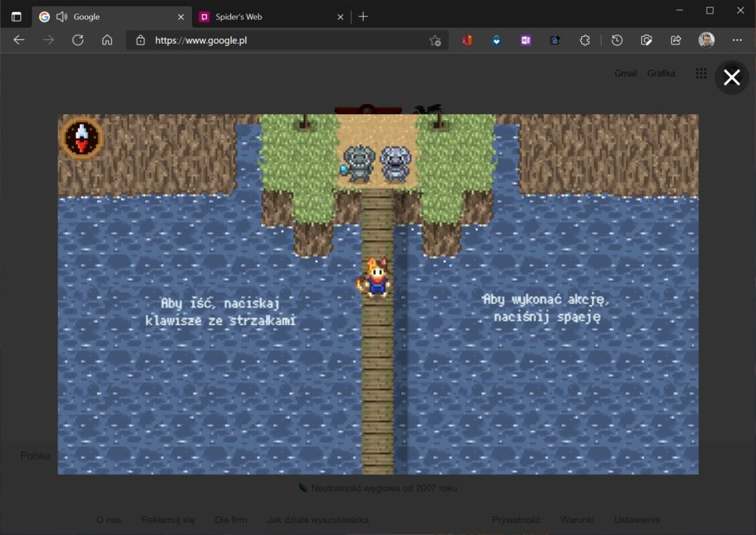Click the compass icon in the game
This screenshot has width=756, height=535.
[x=82, y=138]
